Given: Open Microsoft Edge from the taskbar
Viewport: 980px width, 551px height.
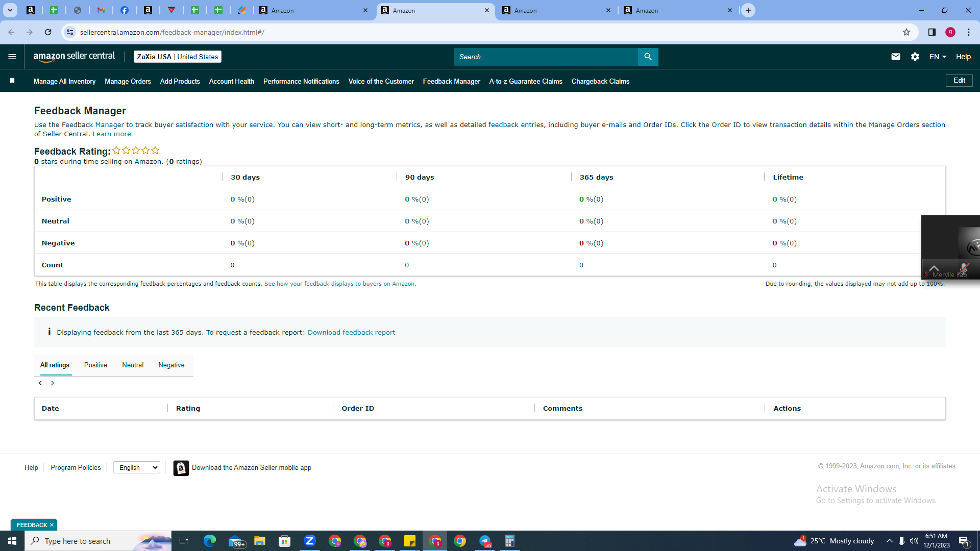Looking at the screenshot, I should (210, 541).
